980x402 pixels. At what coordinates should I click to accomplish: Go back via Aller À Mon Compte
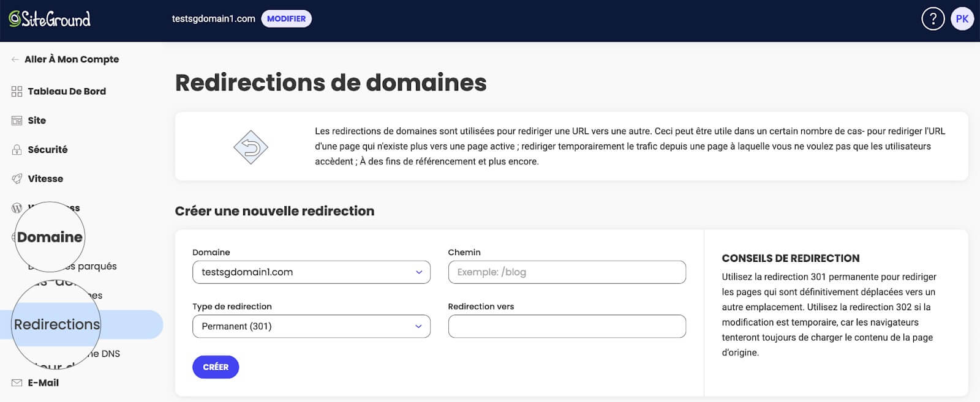72,59
